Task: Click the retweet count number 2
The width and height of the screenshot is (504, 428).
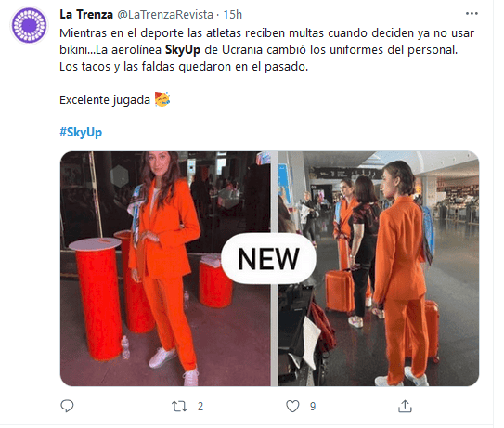Action: (200, 407)
